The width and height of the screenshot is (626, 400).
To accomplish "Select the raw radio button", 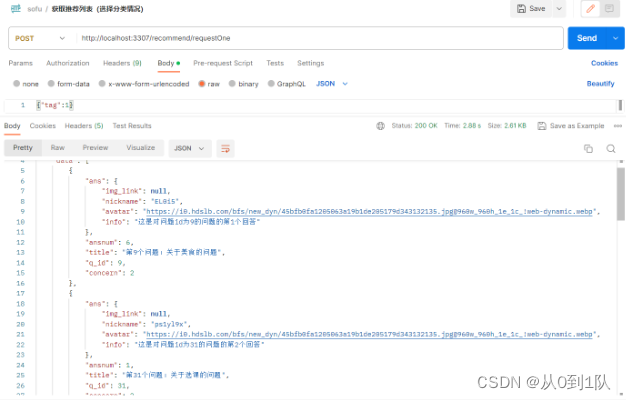I will tap(202, 83).
